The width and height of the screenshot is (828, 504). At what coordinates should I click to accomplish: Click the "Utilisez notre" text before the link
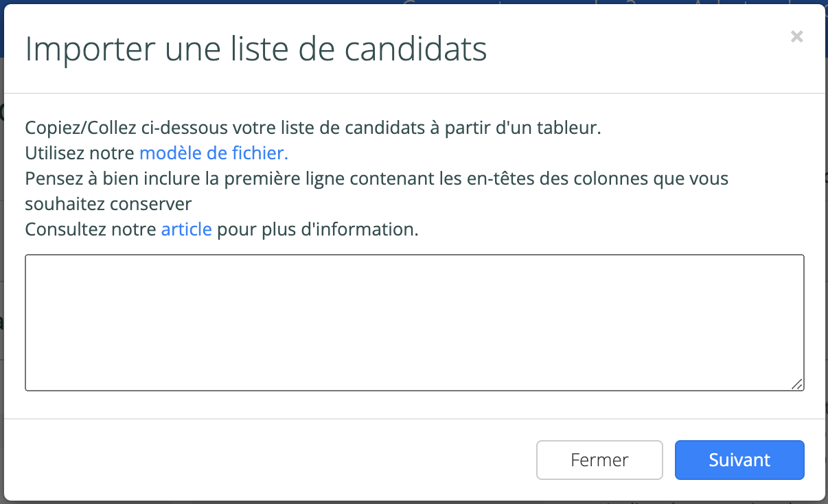80,153
